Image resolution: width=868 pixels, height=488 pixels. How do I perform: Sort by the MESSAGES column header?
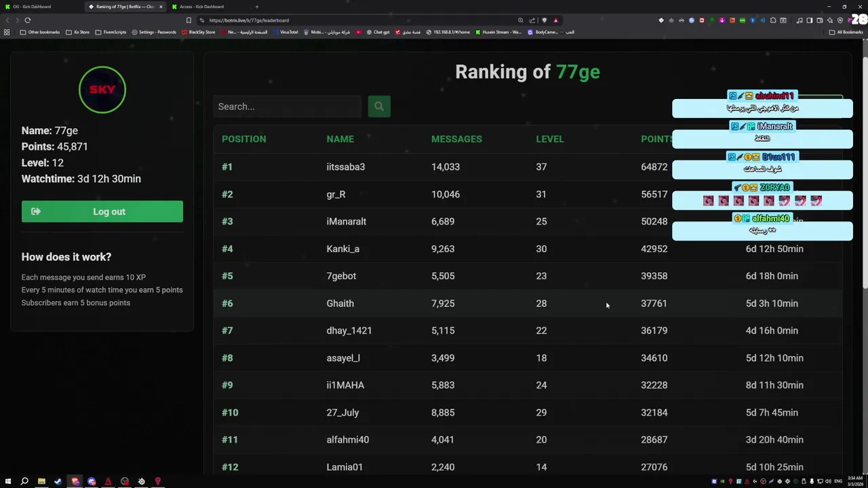(456, 139)
